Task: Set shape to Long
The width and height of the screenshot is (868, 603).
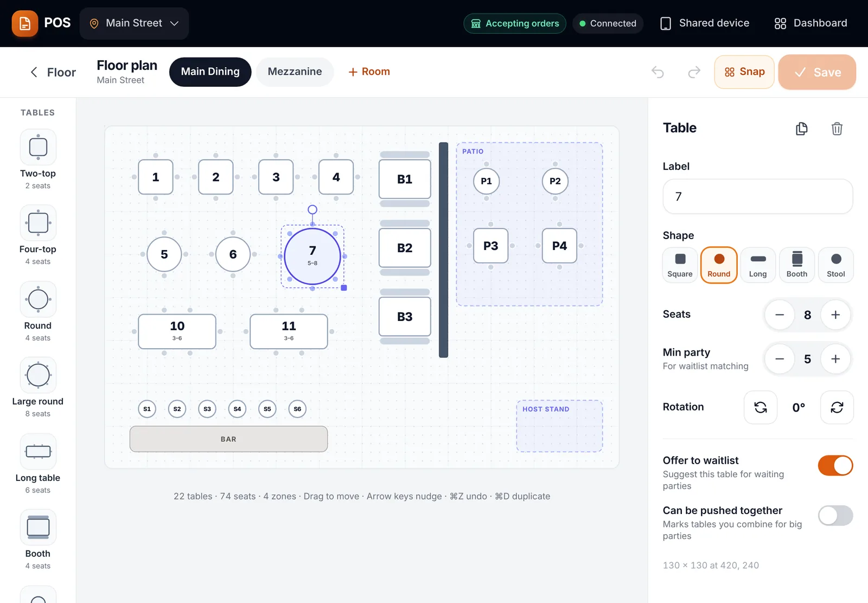Action: point(758,265)
